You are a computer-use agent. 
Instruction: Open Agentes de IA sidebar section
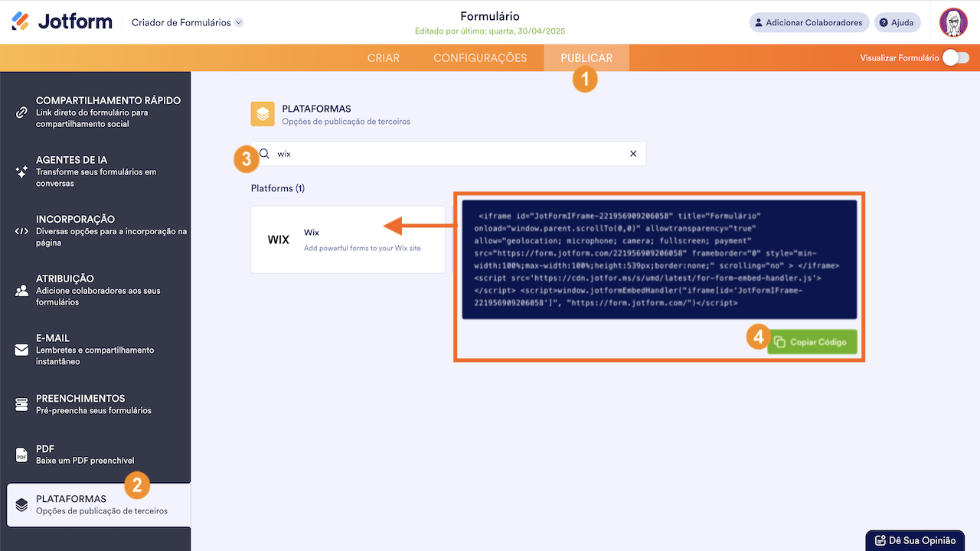coord(96,171)
